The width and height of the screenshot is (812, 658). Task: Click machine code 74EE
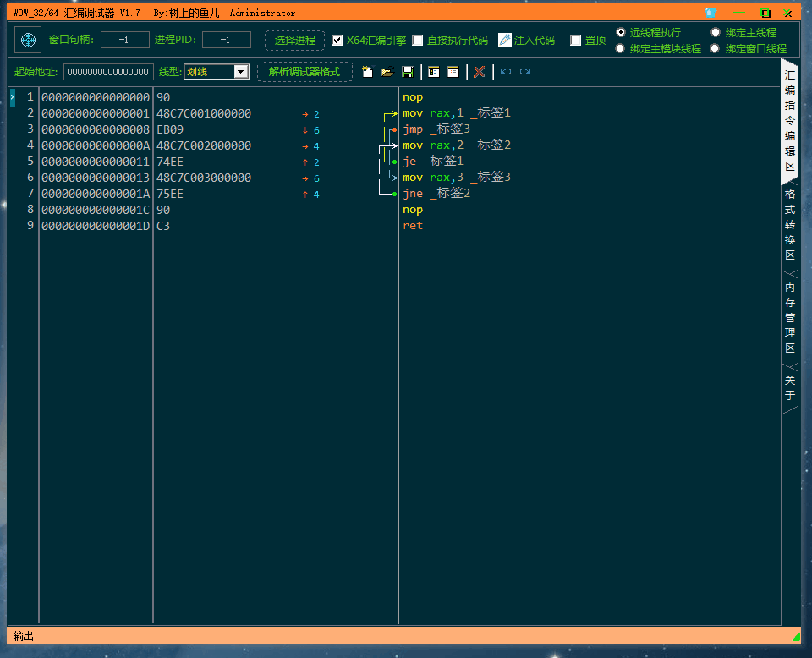[x=170, y=162]
